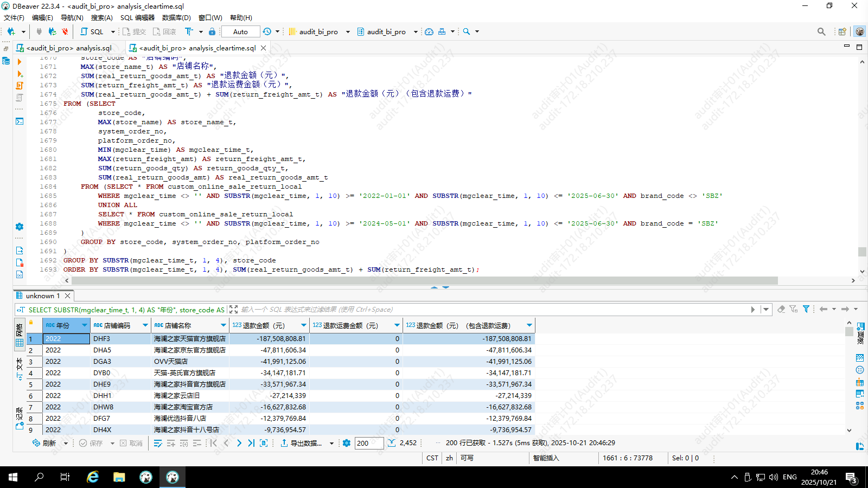This screenshot has width=868, height=488.
Task: Click the horizontal scrollbar of SQL editor
Action: coord(424,280)
